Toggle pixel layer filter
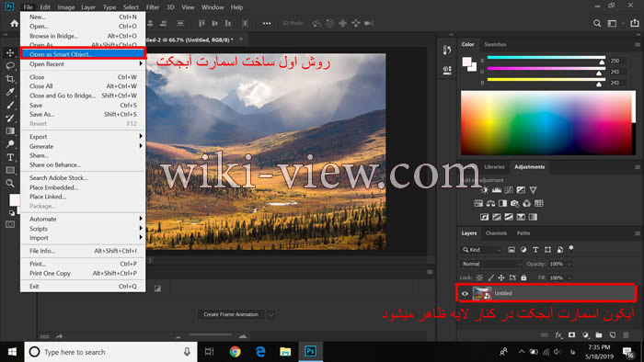644x362 pixels. tap(512, 250)
